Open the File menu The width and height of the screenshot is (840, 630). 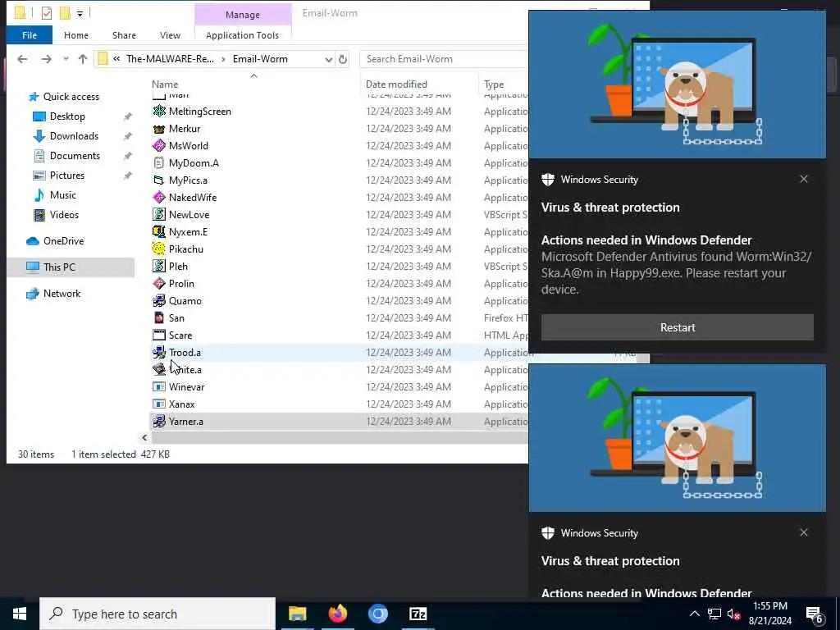(30, 34)
